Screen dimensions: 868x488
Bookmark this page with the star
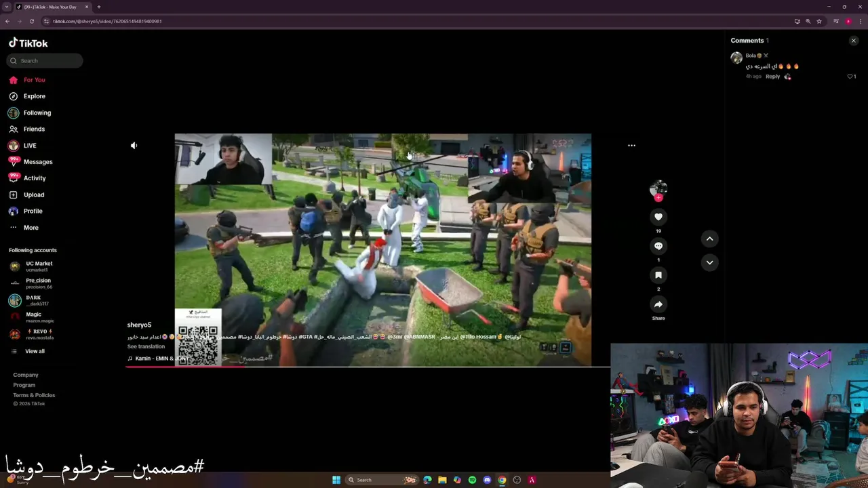818,21
